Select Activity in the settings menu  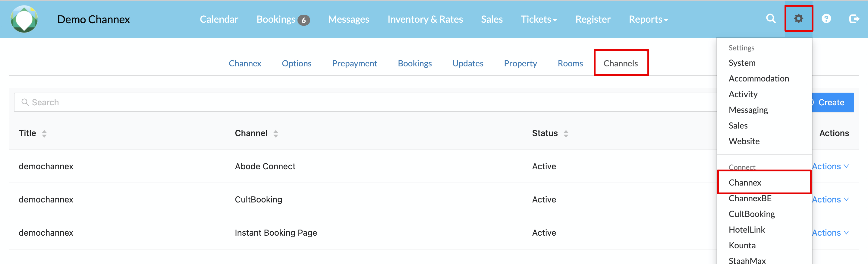(743, 94)
